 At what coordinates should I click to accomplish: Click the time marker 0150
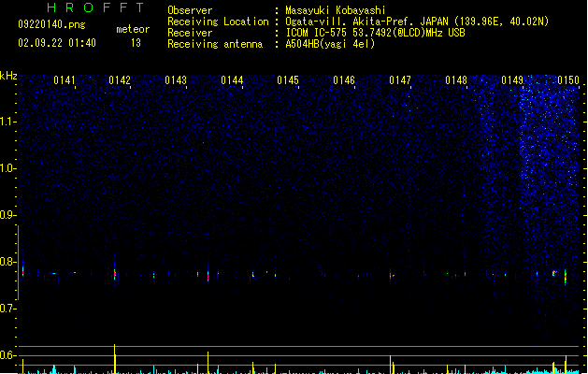568,80
